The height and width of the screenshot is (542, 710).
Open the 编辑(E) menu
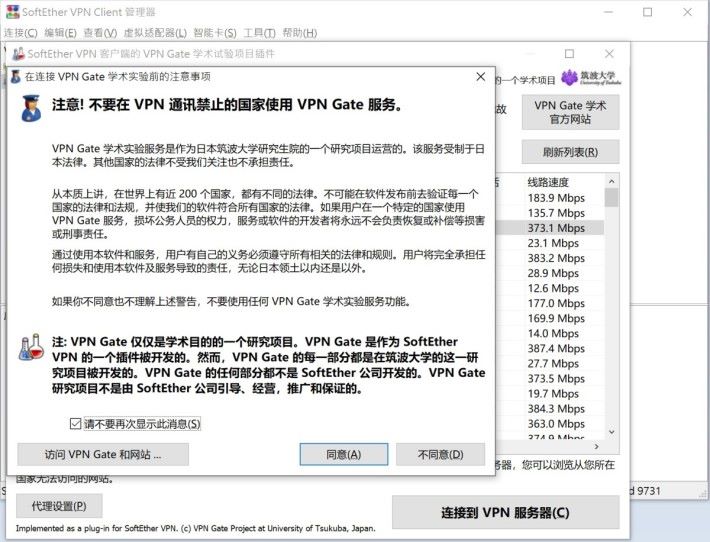pos(61,33)
